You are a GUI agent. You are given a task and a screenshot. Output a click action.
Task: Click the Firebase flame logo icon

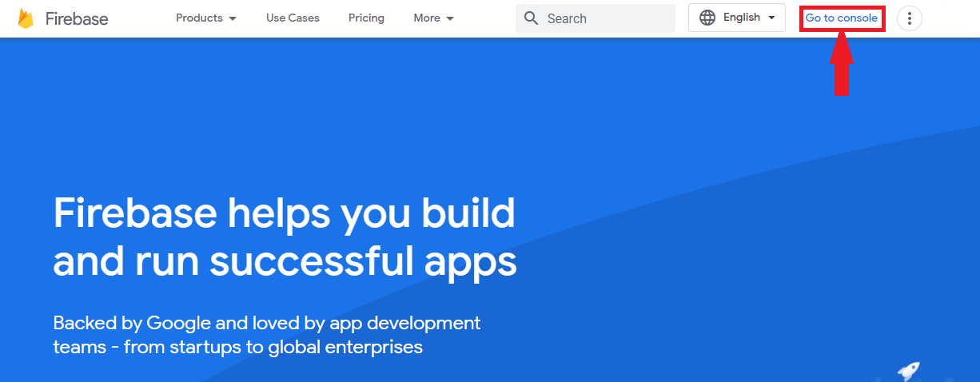[x=26, y=18]
